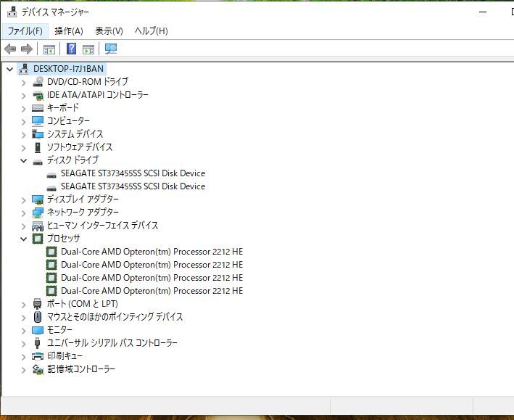Open the ファイル(F) menu
Image resolution: width=514 pixels, height=420 pixels.
pos(25,31)
